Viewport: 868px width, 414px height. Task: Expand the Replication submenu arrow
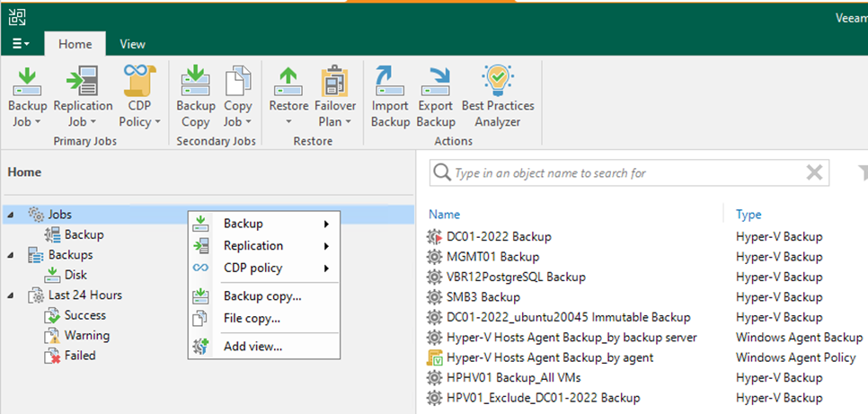(x=326, y=246)
